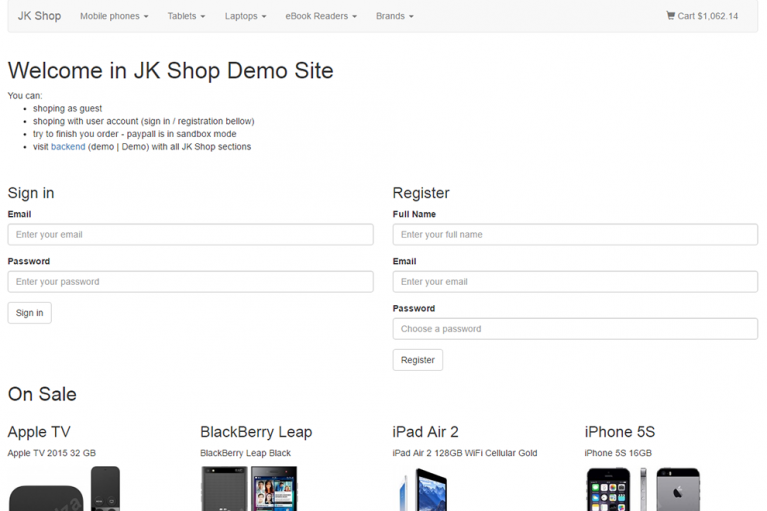The height and width of the screenshot is (511, 767).
Task: Open the BlackBerry Leap product title
Action: 256,432
